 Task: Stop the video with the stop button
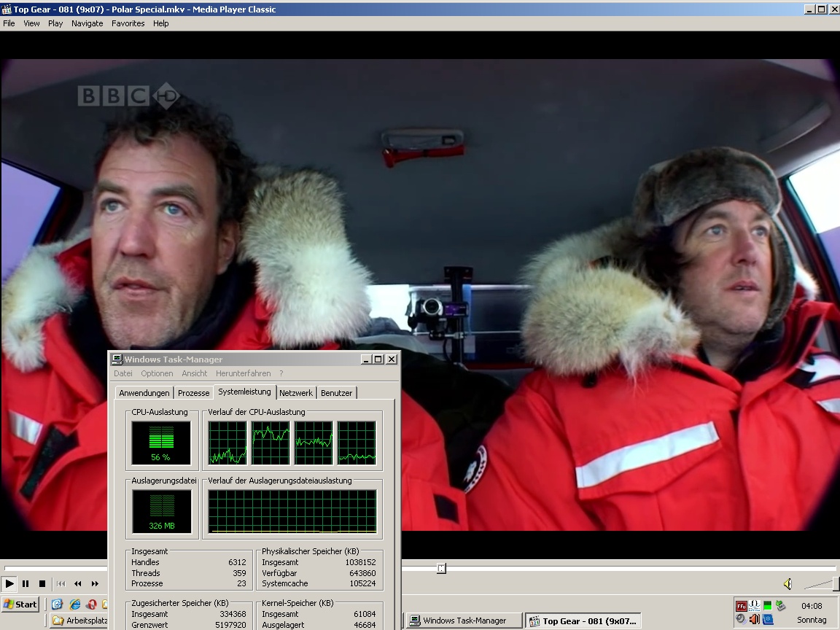[x=42, y=583]
